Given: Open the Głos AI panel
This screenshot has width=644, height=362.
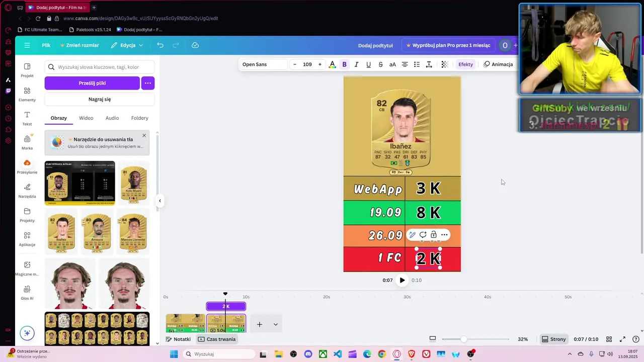Looking at the screenshot, I should click(27, 293).
